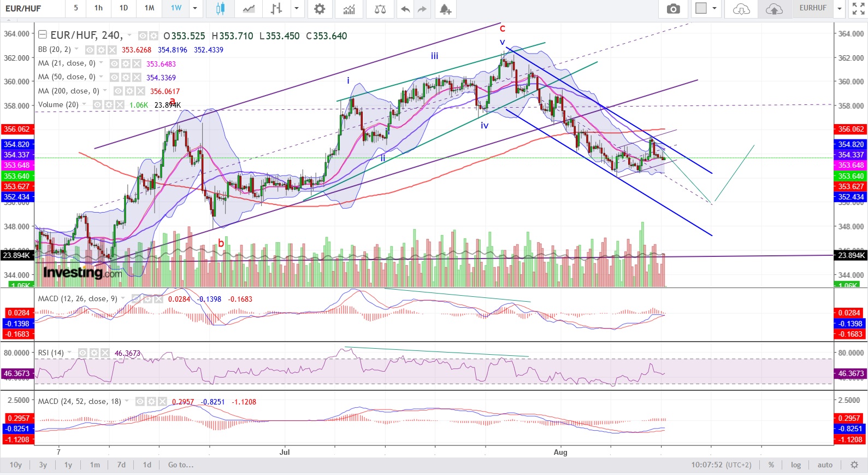
Task: Click the compare symbols scales icon
Action: point(380,9)
